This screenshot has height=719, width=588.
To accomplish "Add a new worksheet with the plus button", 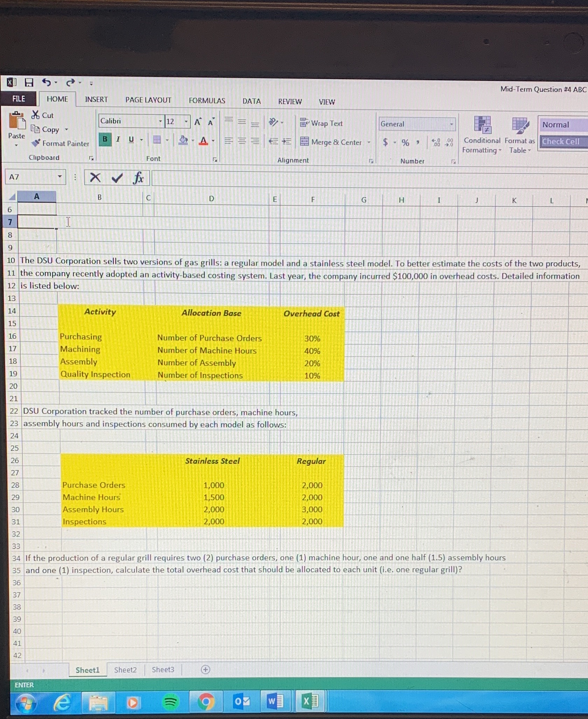I will [x=205, y=669].
